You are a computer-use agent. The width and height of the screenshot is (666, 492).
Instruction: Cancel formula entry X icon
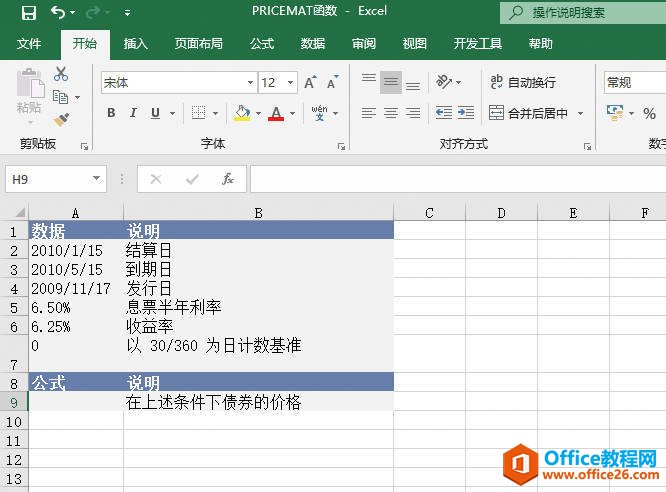tap(156, 179)
